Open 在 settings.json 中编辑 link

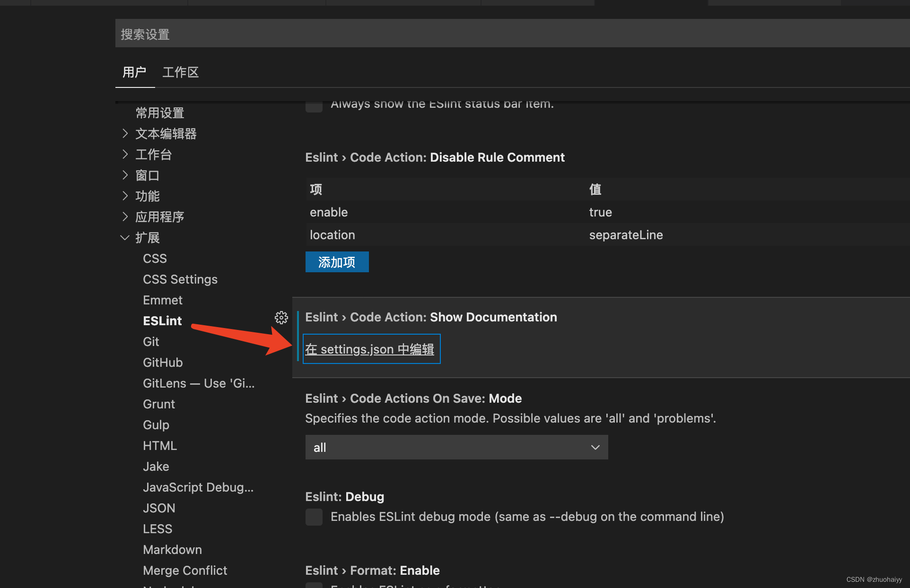tap(370, 349)
